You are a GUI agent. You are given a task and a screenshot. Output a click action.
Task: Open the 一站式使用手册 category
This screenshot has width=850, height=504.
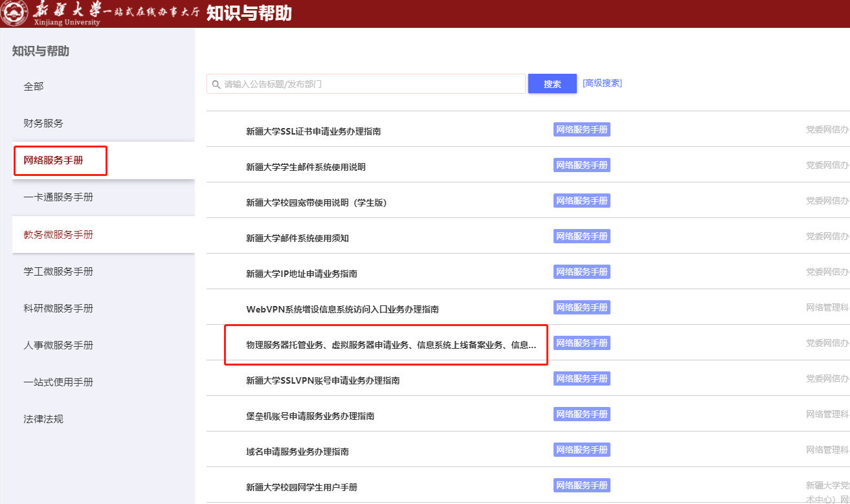pyautogui.click(x=58, y=382)
